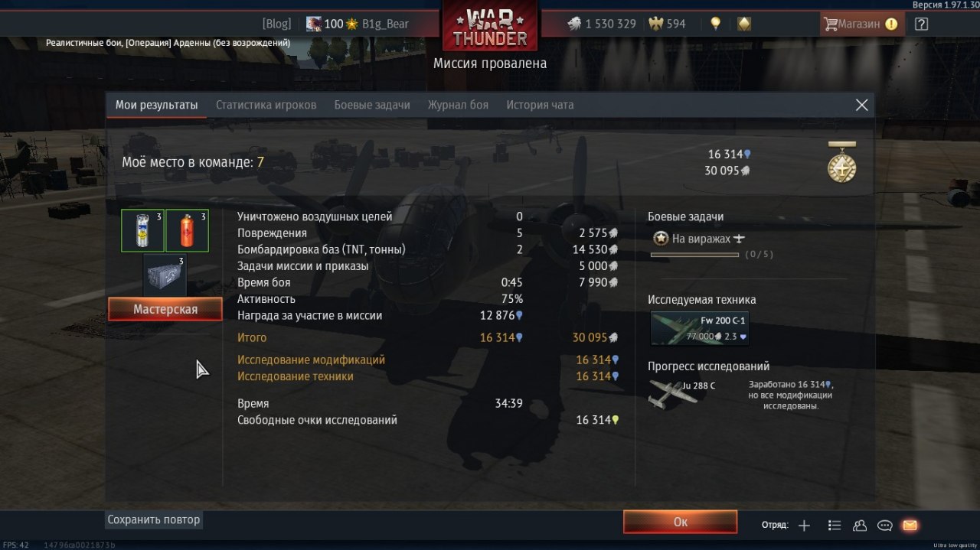Click the help question mark icon
980x550 pixels.
921,24
